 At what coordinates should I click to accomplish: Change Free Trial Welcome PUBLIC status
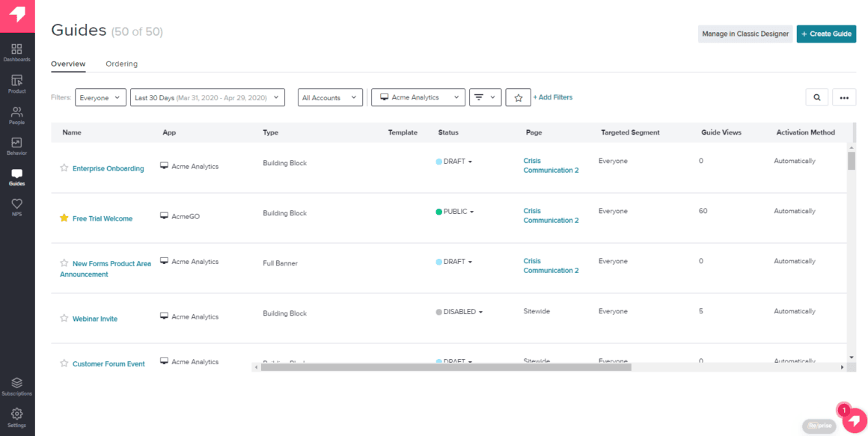click(x=456, y=212)
